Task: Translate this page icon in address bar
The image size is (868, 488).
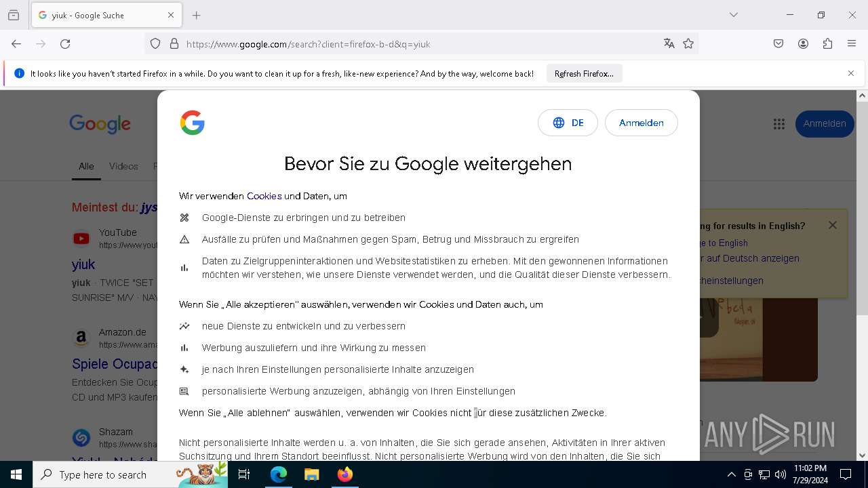Action: 669,44
